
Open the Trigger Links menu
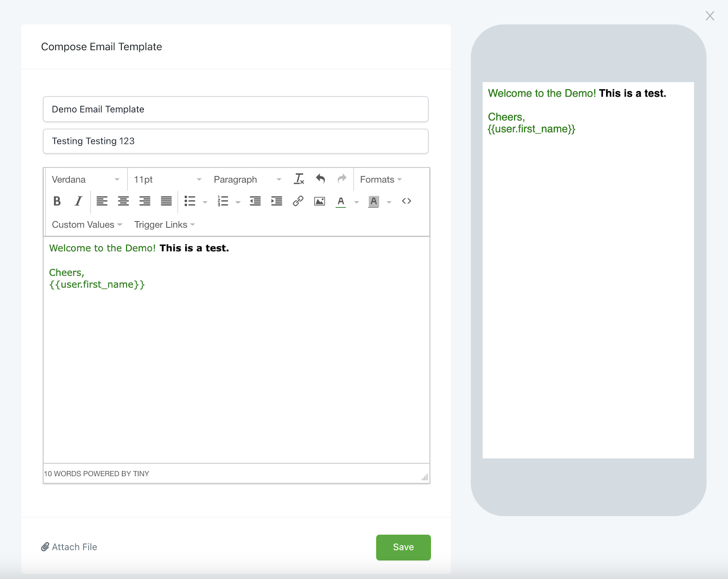164,225
